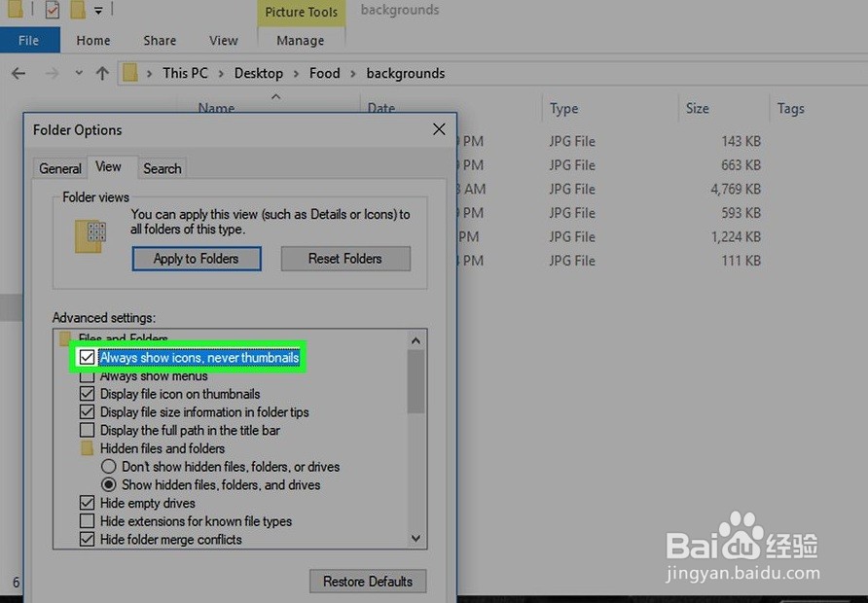The width and height of the screenshot is (868, 603).
Task: Click the Back arrow in File Explorer
Action: point(18,73)
